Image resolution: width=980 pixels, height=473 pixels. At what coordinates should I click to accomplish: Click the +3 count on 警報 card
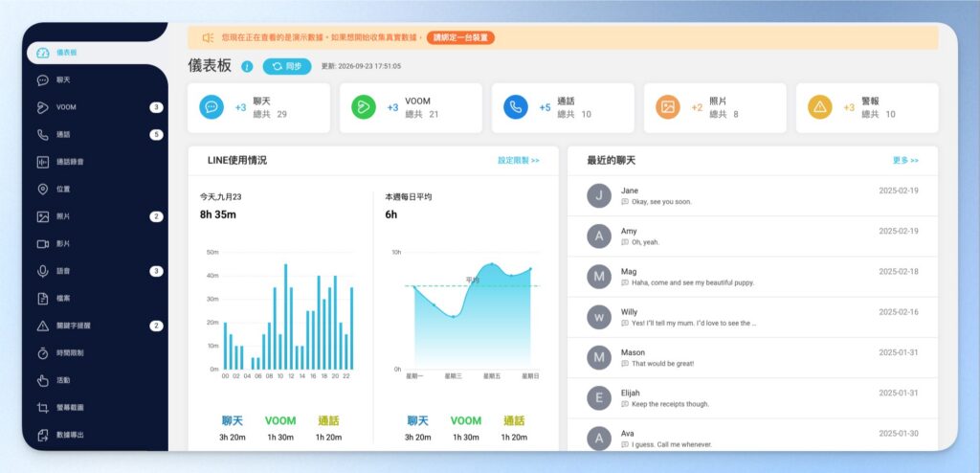[849, 107]
